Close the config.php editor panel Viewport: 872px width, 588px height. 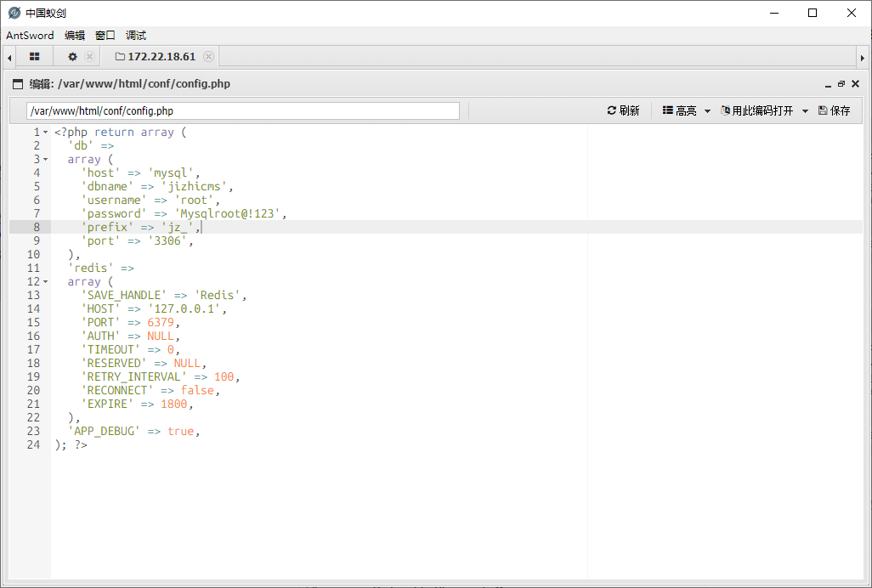click(855, 84)
